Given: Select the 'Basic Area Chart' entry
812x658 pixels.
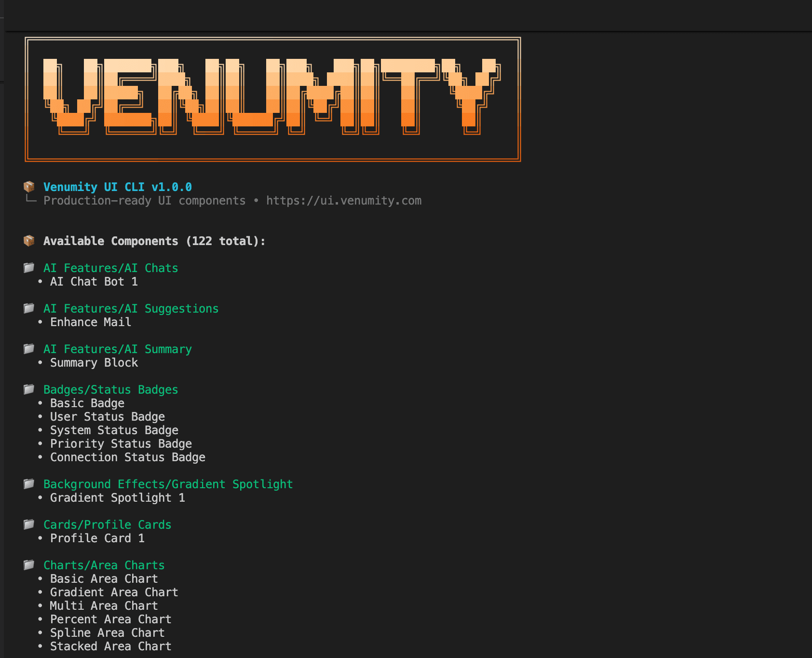Looking at the screenshot, I should point(104,579).
